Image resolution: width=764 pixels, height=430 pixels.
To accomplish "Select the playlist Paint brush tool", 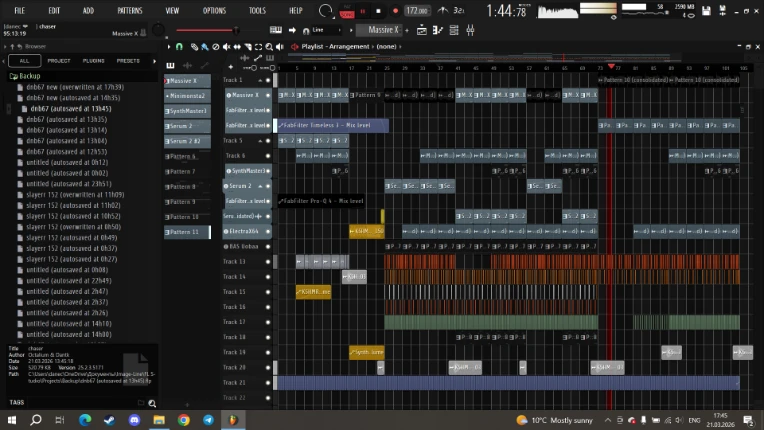I will click(x=205, y=47).
